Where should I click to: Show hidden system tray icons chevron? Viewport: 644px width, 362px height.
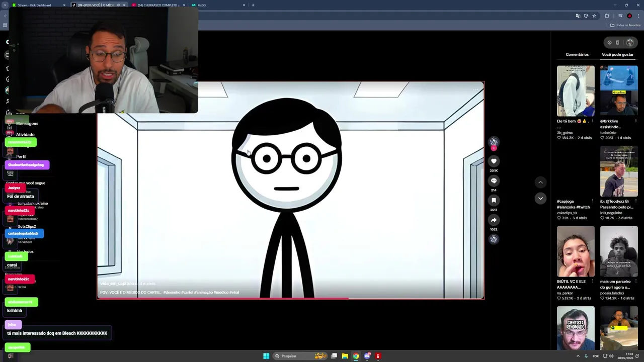(578, 356)
